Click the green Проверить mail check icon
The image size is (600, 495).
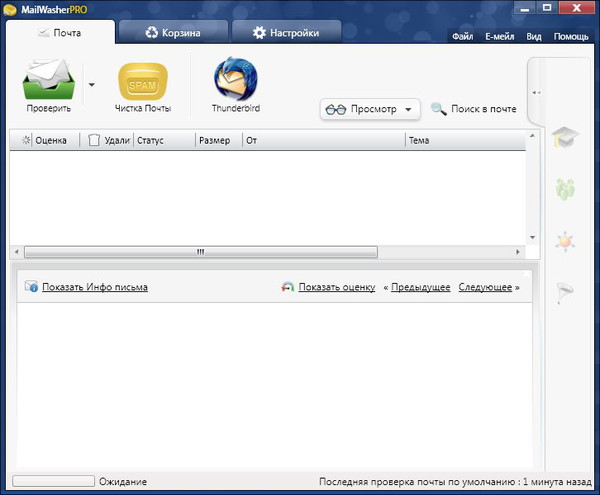click(49, 80)
